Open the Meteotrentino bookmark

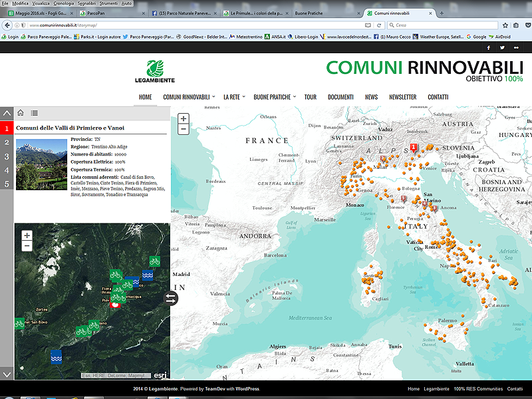(245, 37)
